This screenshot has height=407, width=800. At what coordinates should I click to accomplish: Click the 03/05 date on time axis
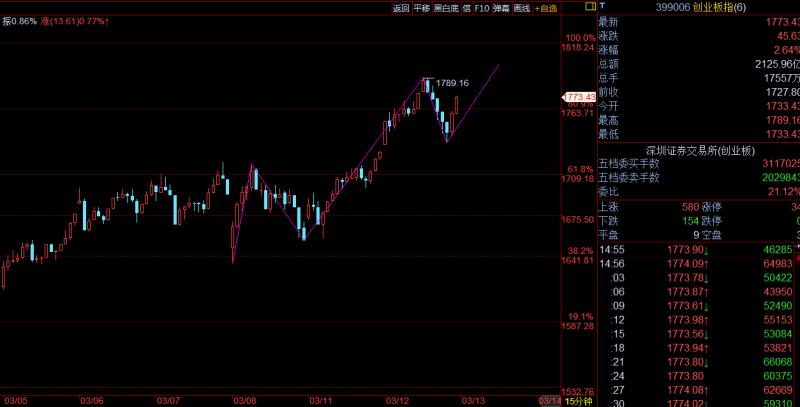coord(15,401)
